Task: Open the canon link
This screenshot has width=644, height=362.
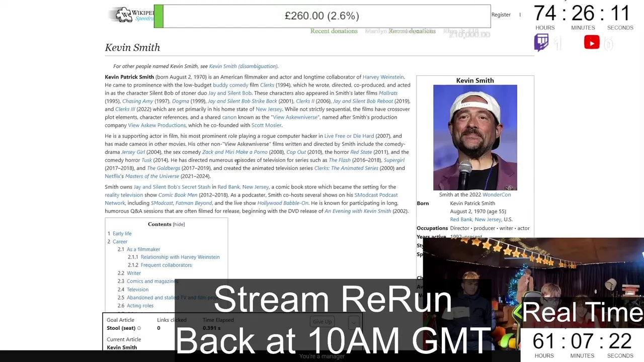Action: (x=229, y=117)
